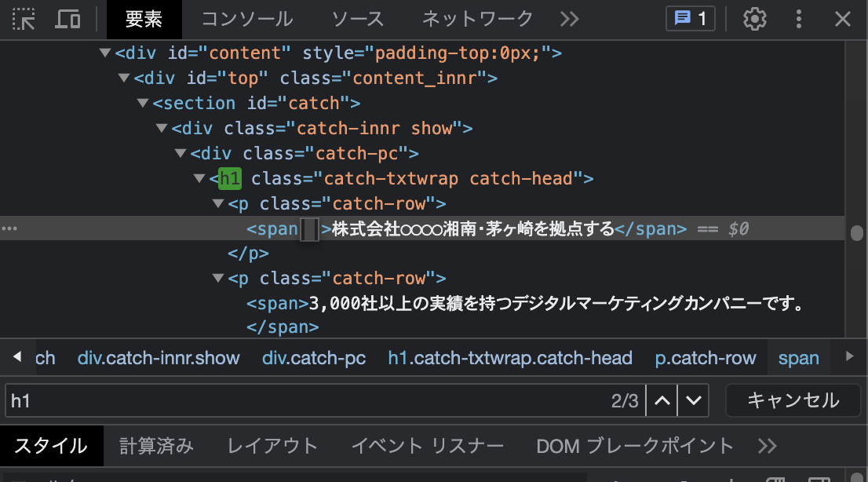Screen dimensions: 868x482
Task: Switch to the コンソール tab
Action: click(x=246, y=19)
